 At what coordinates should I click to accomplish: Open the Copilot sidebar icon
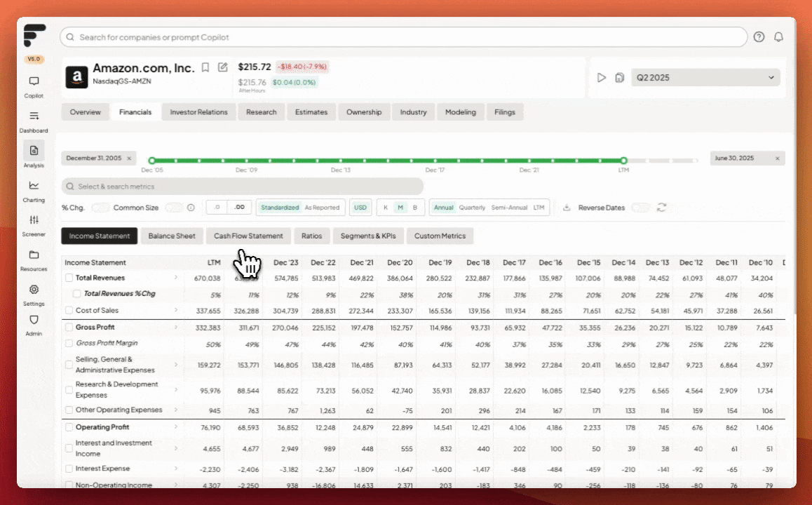point(34,81)
